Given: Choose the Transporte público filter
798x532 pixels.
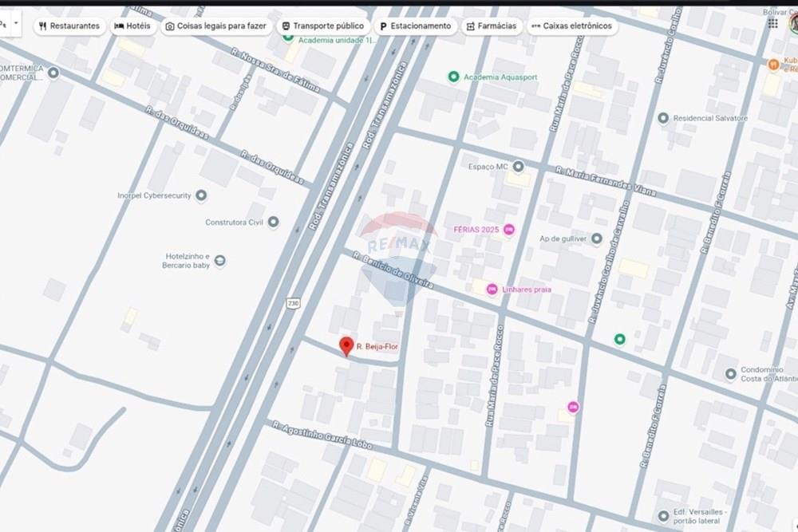Looking at the screenshot, I should tap(322, 26).
